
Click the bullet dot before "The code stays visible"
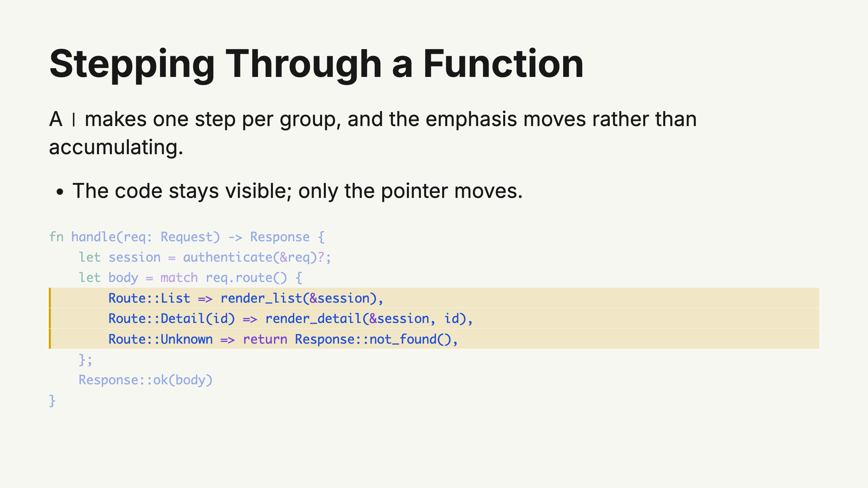click(x=60, y=192)
